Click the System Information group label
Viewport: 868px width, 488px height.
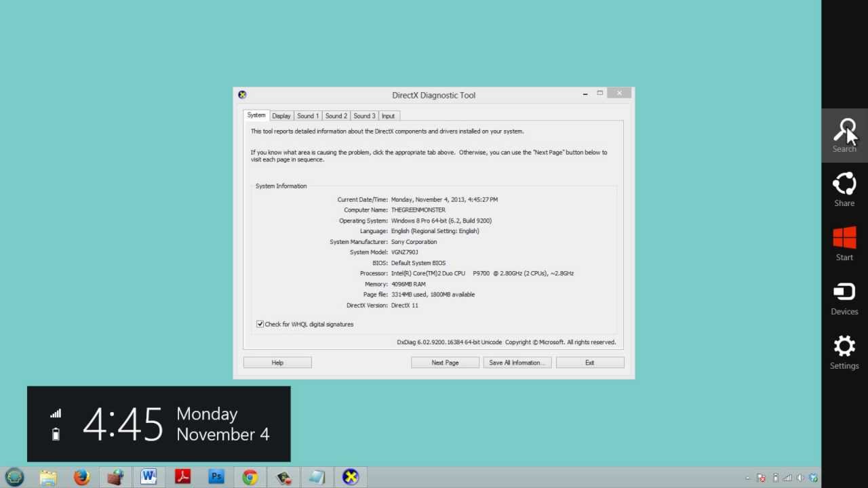[281, 186]
